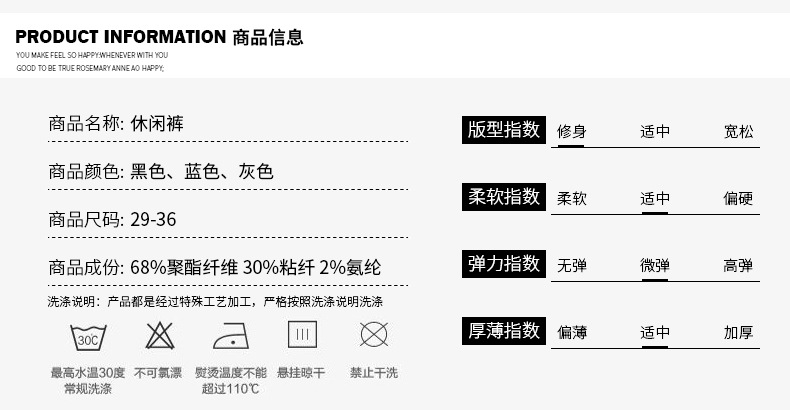The image size is (790, 410).
Task: Click the product colors 黑色、蓝色、灰色 text
Action: pyautogui.click(x=202, y=172)
